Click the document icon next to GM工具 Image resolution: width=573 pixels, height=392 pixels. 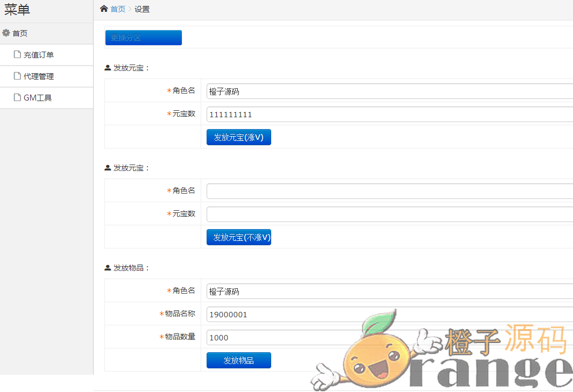[x=17, y=97]
